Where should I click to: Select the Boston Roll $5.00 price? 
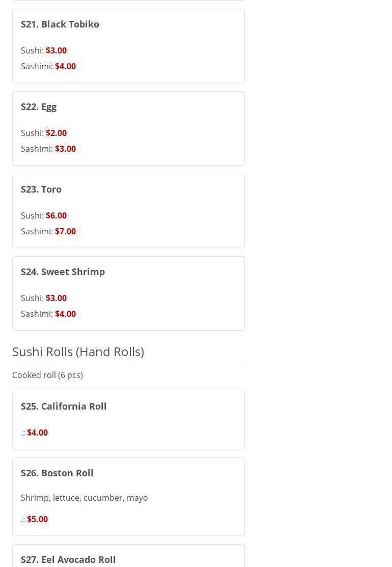(x=37, y=519)
